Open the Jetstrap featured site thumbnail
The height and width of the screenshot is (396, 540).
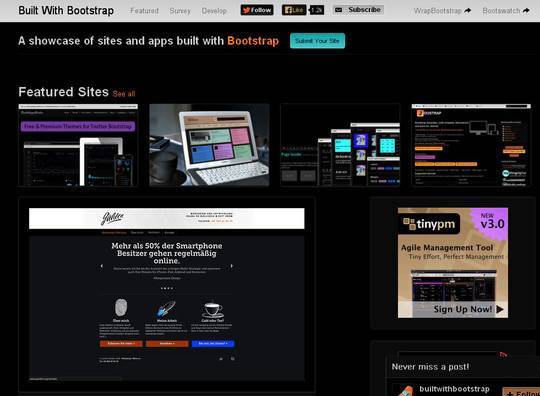tap(471, 145)
